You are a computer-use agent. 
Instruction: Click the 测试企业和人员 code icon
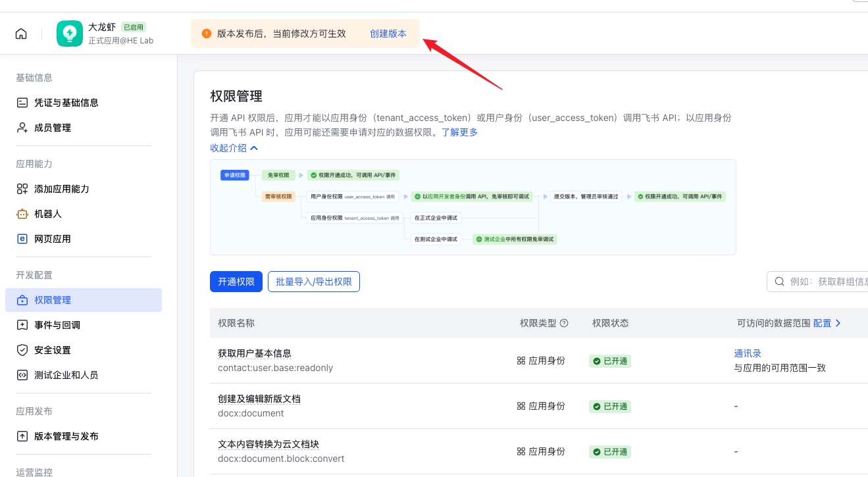[x=22, y=375]
